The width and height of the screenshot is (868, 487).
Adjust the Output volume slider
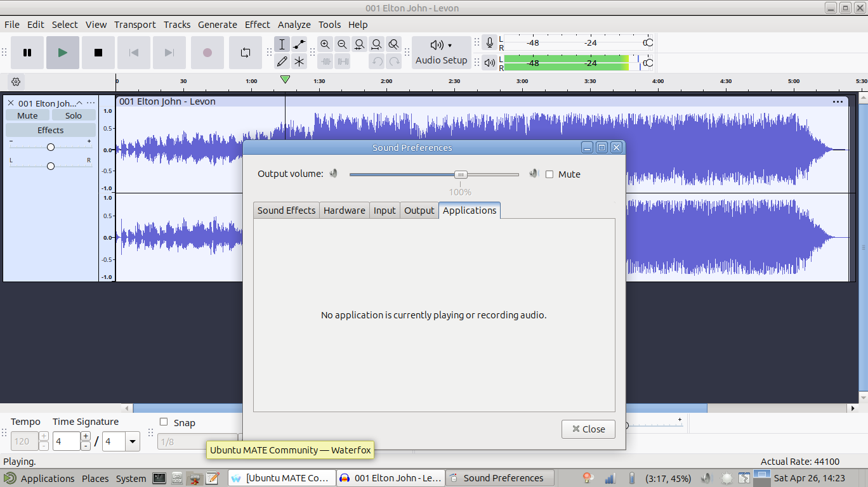coord(461,174)
